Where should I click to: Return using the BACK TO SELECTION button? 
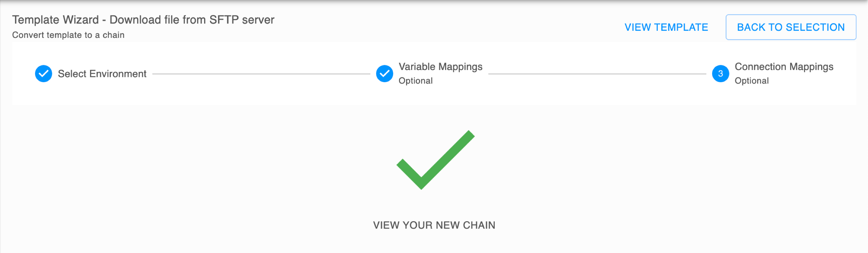pos(791,27)
